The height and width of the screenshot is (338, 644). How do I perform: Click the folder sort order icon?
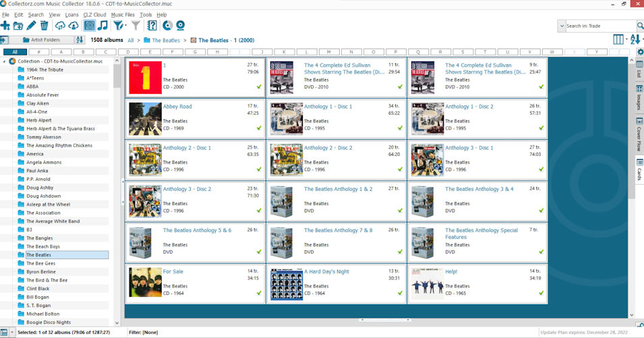pyautogui.click(x=80, y=40)
